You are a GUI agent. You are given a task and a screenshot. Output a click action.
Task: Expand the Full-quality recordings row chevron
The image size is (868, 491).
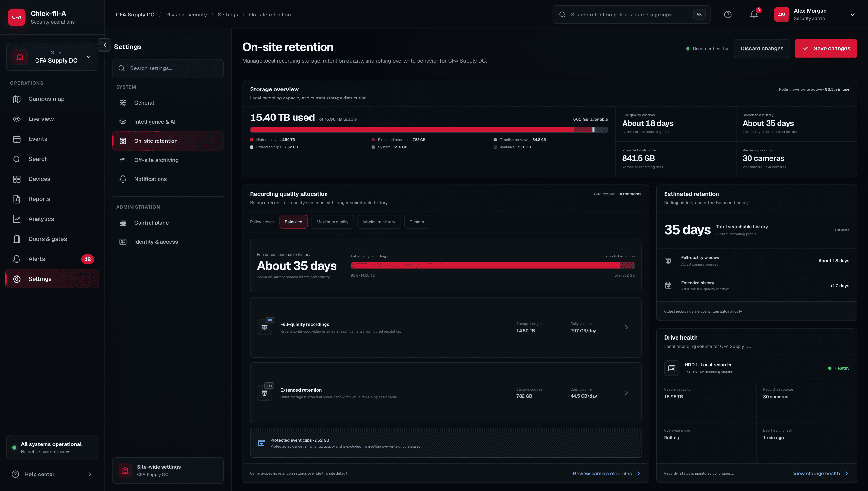point(627,328)
